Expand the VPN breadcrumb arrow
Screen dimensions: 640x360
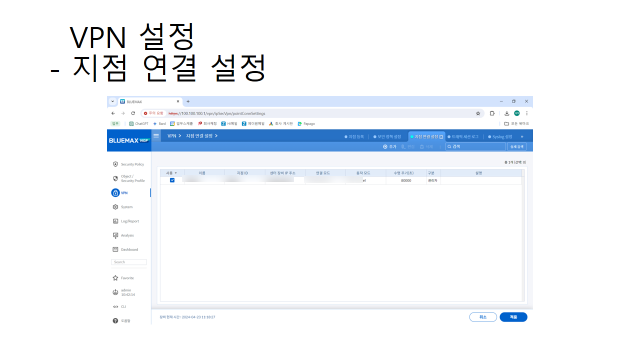coord(180,136)
